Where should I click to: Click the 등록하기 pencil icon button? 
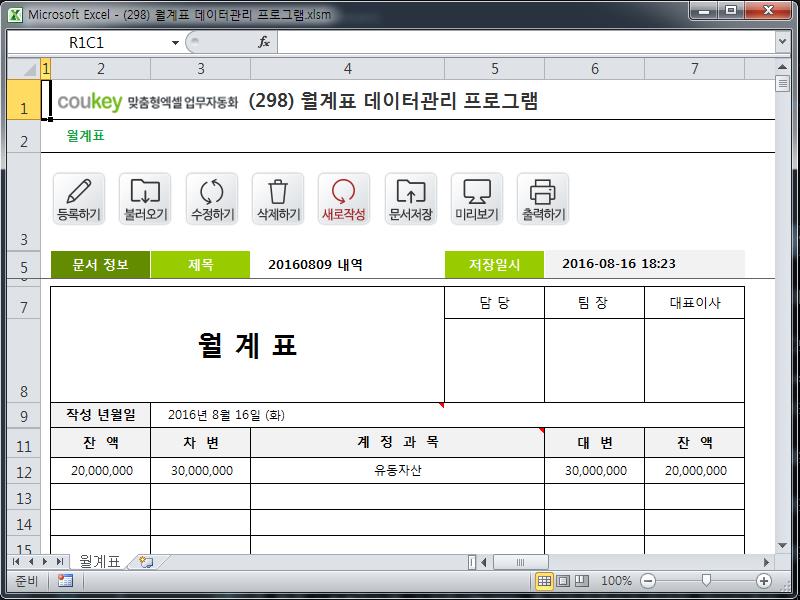[x=79, y=198]
